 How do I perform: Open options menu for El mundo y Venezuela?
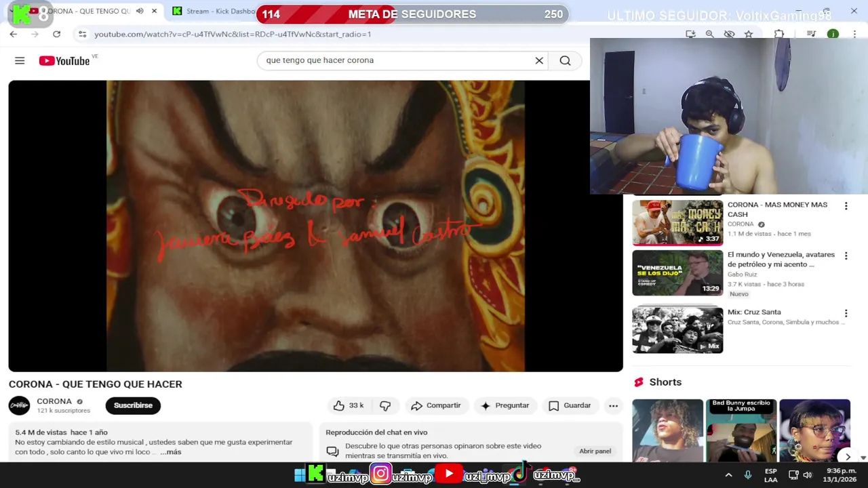click(846, 256)
